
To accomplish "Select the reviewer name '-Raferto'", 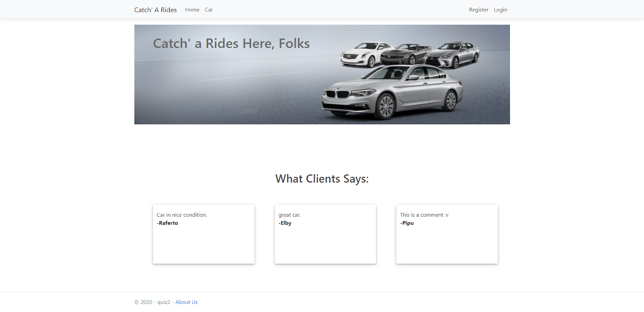I will coord(167,223).
